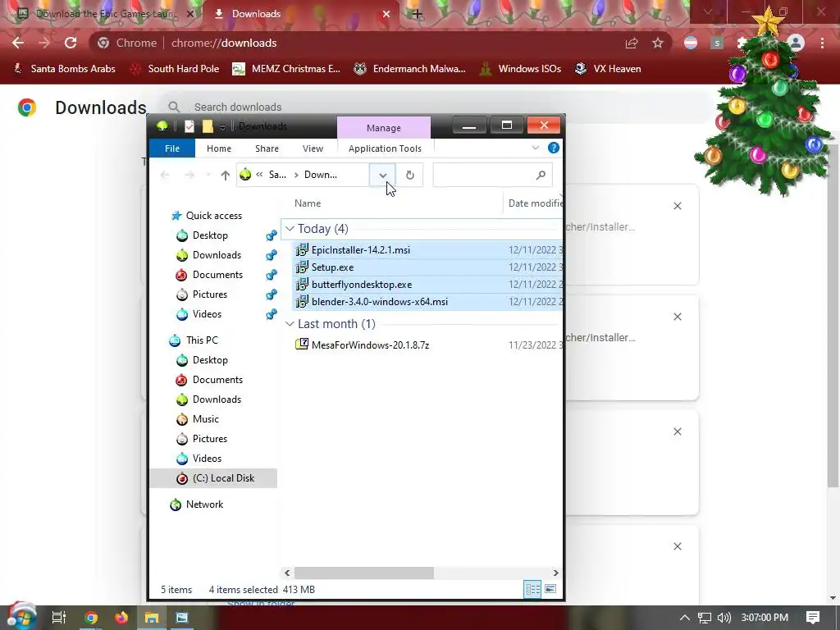The height and width of the screenshot is (630, 840).
Task: Sort by the Date modified column
Action: coord(534,203)
